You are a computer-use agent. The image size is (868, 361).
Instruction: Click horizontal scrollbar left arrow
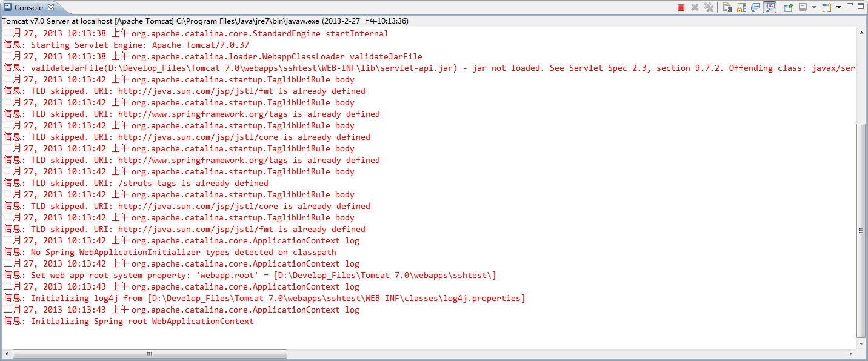coord(6,354)
